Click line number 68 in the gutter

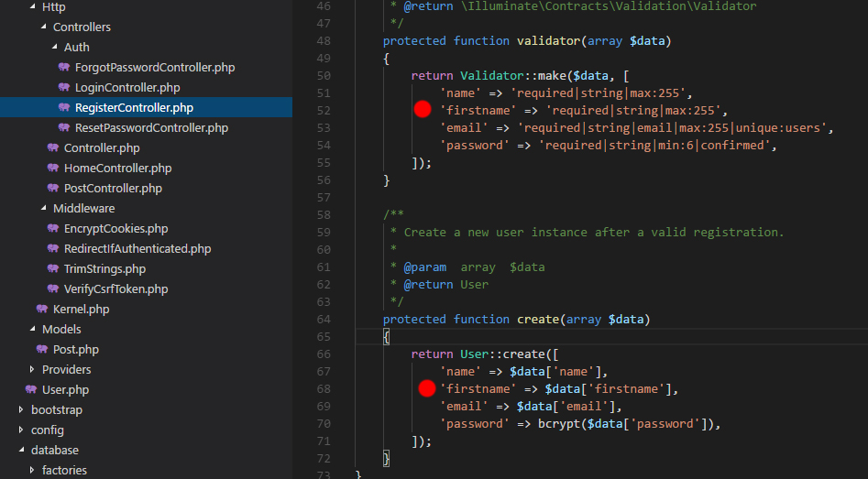pyautogui.click(x=324, y=389)
